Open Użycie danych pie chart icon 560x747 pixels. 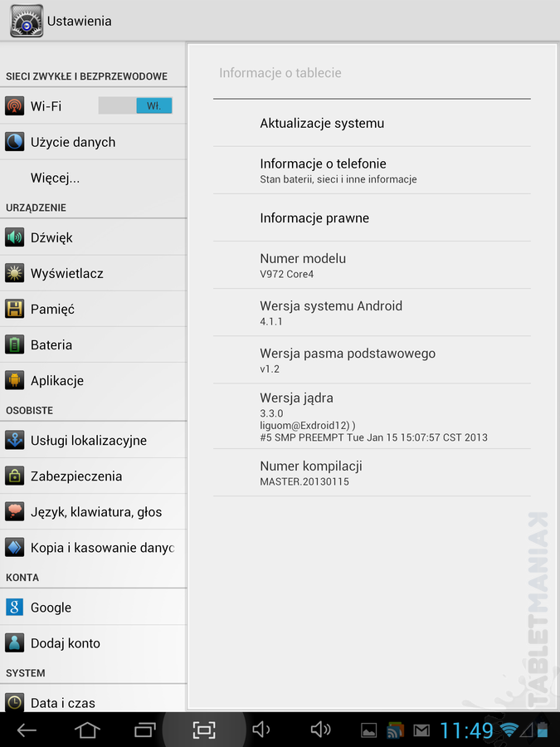coord(15,142)
